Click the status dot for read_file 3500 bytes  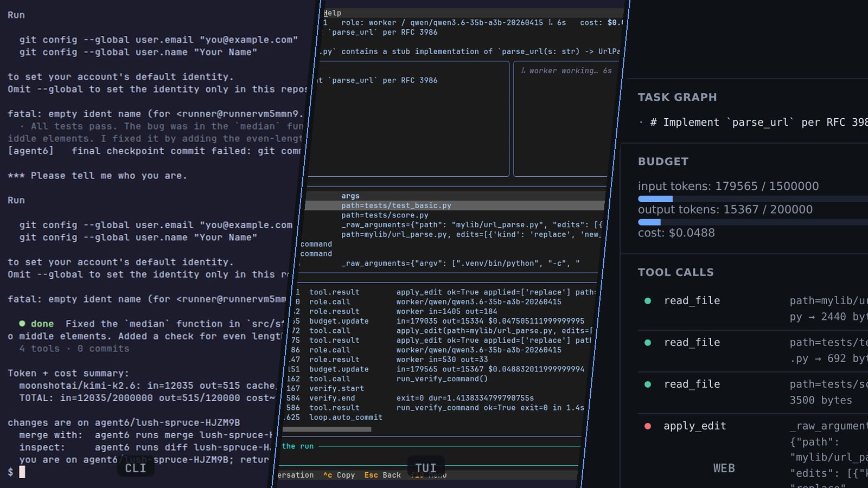tap(648, 384)
